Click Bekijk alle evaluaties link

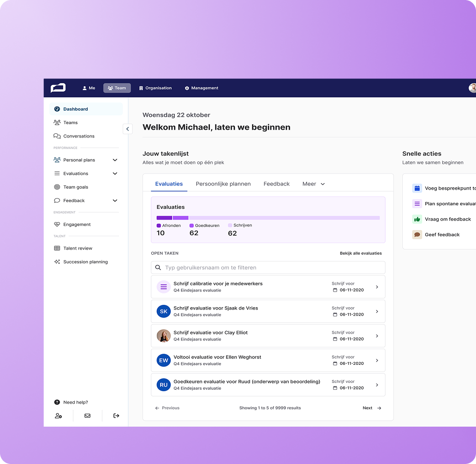tap(361, 253)
